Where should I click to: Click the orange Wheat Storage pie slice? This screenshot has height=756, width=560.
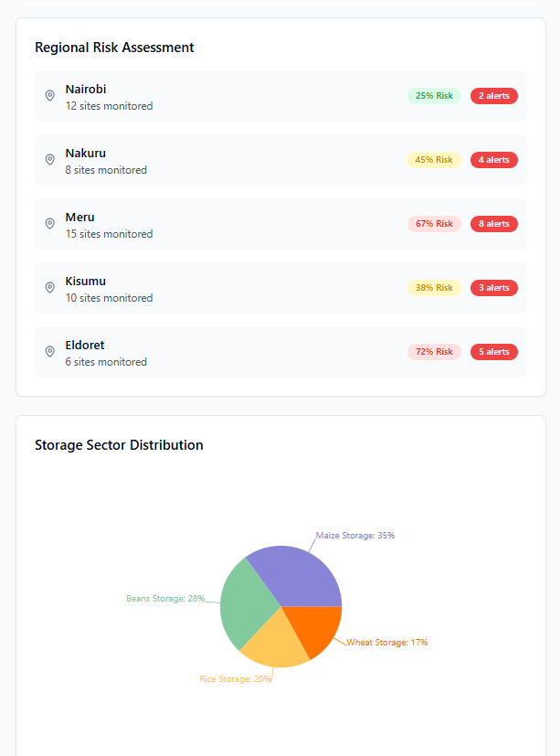(315, 629)
